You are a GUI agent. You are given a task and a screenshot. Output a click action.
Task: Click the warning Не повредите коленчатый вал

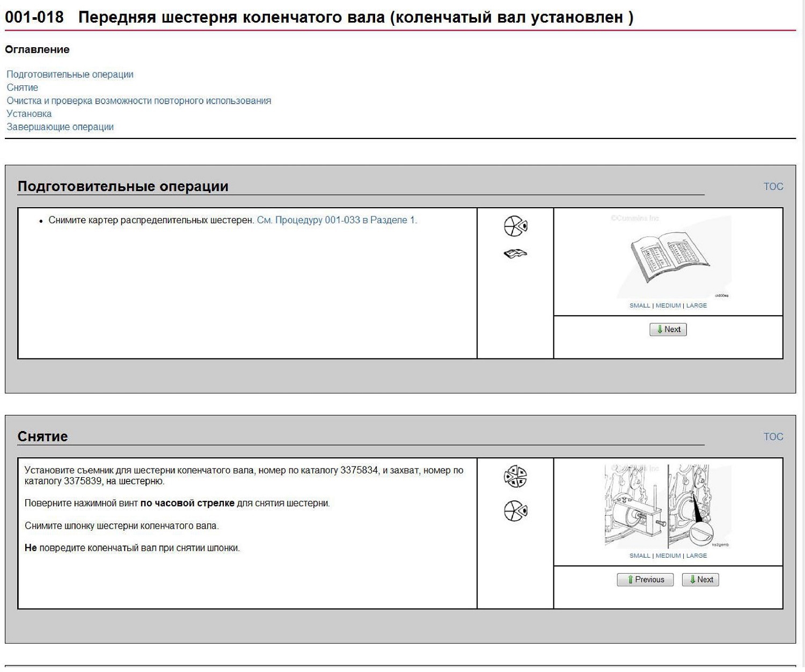(x=132, y=548)
